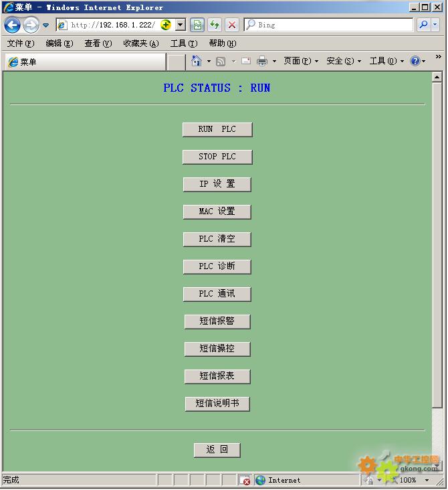This screenshot has height=490, width=448.
Task: Click the address bar URL field
Action: click(x=114, y=25)
